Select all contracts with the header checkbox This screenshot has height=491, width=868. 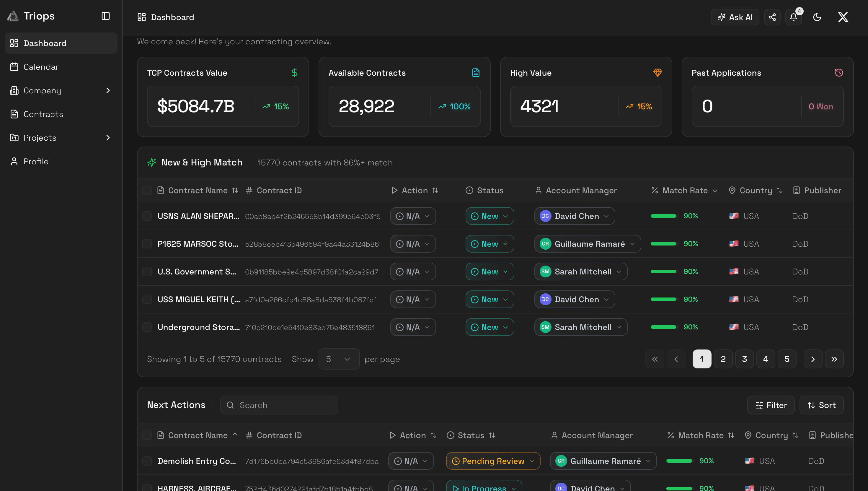[147, 190]
